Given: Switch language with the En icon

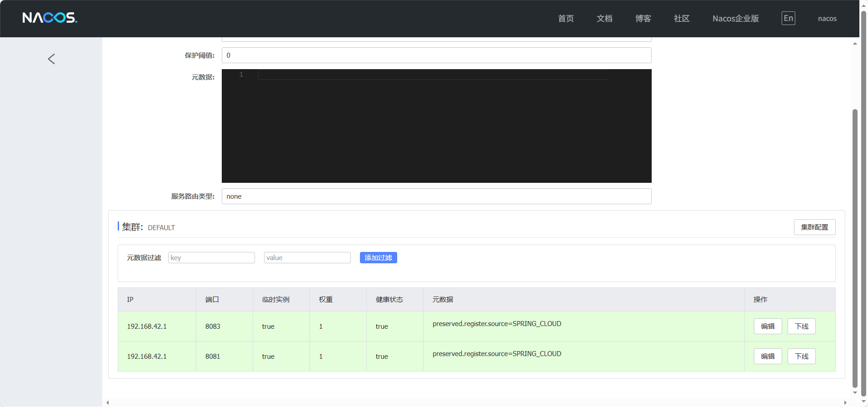Looking at the screenshot, I should (788, 18).
